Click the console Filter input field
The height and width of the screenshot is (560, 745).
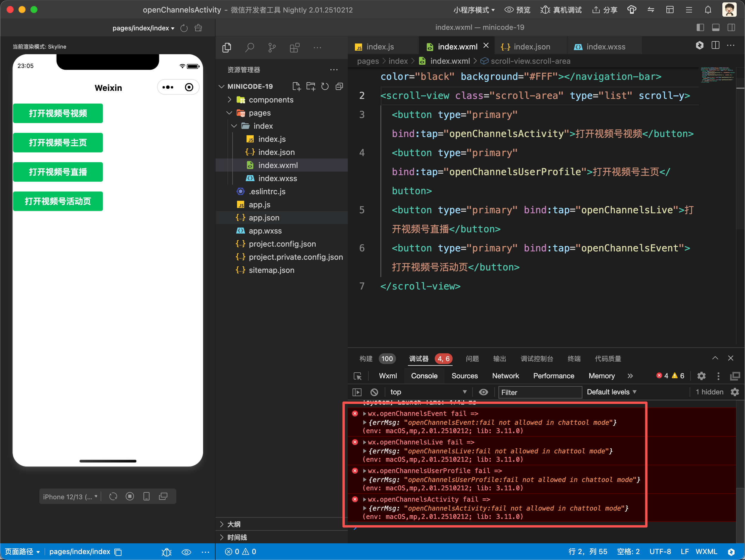(x=540, y=392)
